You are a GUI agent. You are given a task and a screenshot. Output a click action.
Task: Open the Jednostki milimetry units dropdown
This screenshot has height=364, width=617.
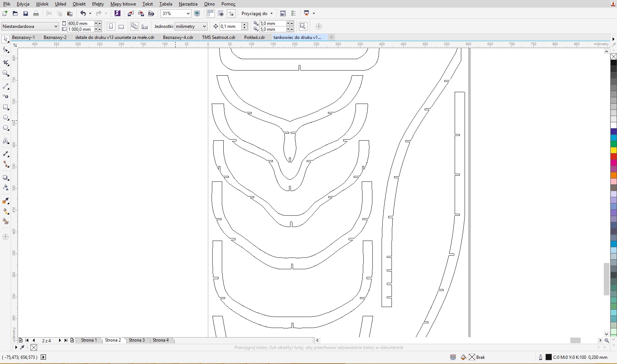click(x=204, y=26)
